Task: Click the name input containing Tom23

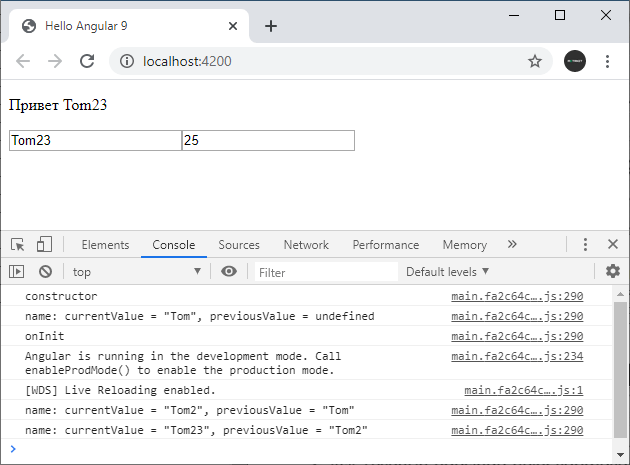Action: point(95,141)
